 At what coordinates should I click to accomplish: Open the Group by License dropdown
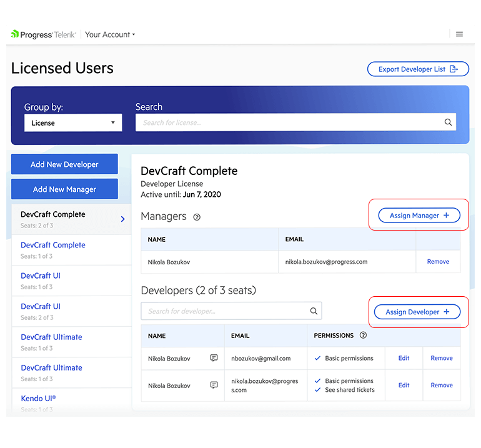point(73,122)
